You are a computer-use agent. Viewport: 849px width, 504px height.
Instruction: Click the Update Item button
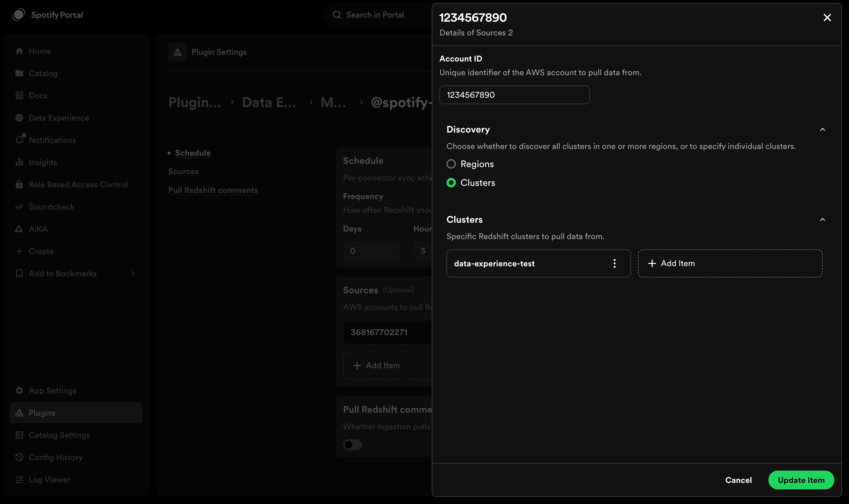(x=801, y=480)
